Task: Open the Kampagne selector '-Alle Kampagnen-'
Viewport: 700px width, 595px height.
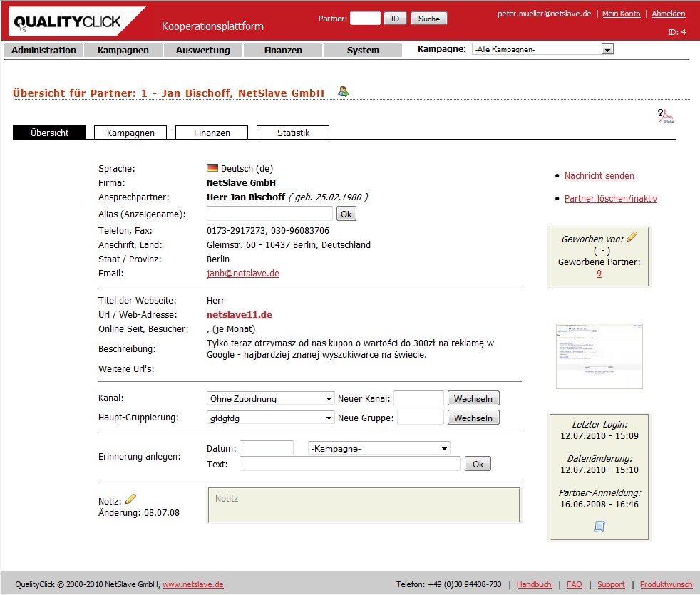Action: (x=543, y=50)
